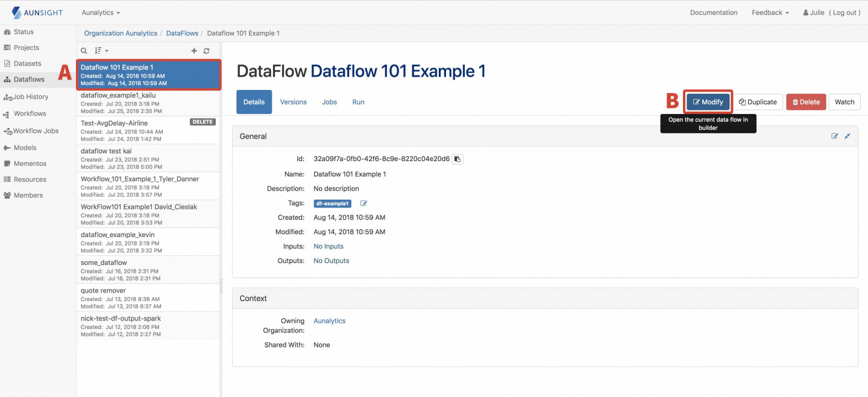Click the edit icon in General panel header
This screenshot has width=868, height=397.
(x=835, y=136)
